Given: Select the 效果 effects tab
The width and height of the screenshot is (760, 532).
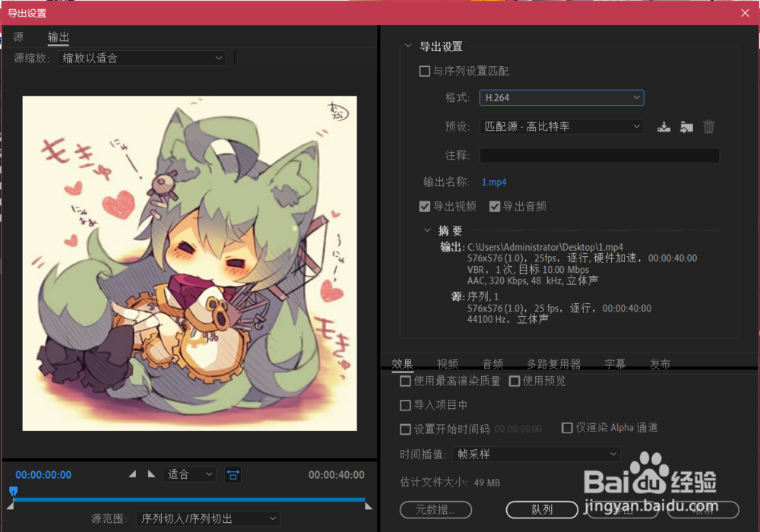Looking at the screenshot, I should tap(402, 364).
